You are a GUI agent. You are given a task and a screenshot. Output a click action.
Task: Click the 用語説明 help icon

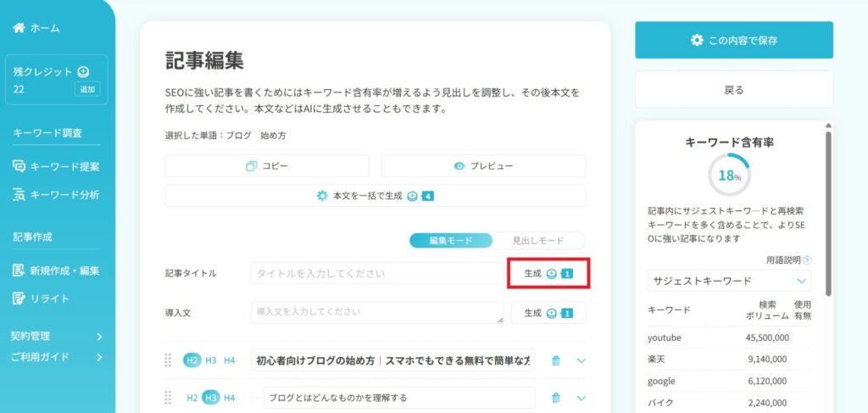tap(807, 260)
